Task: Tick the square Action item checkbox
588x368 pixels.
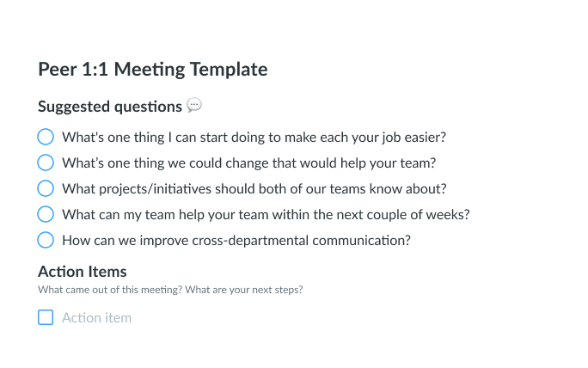Action: (x=46, y=317)
